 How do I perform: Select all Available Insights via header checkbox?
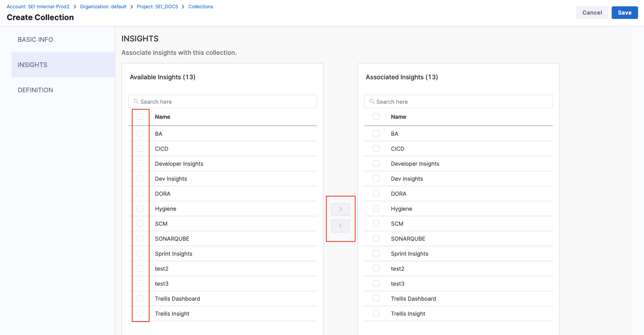(x=140, y=116)
